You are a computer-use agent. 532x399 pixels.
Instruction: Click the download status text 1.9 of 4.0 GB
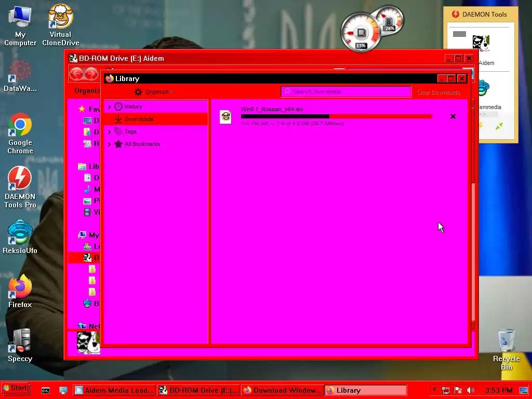(x=292, y=124)
